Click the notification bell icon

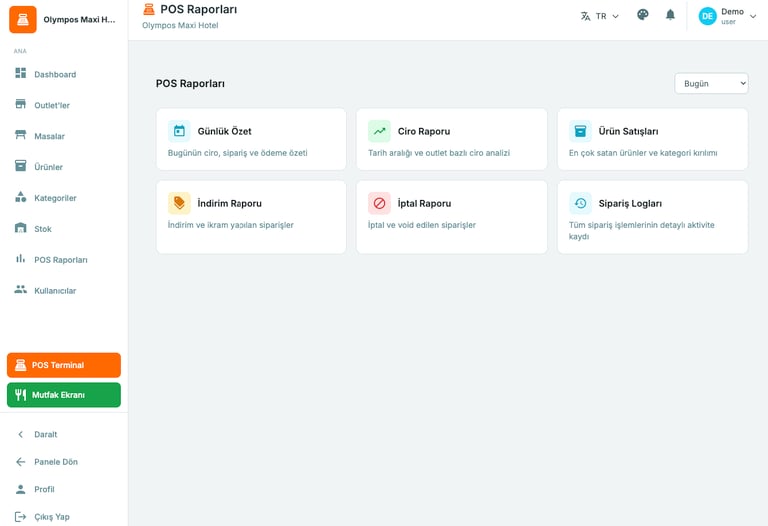670,15
